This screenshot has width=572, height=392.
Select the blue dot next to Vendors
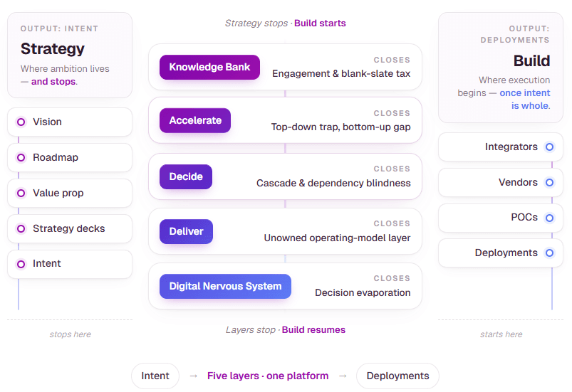[x=549, y=182]
